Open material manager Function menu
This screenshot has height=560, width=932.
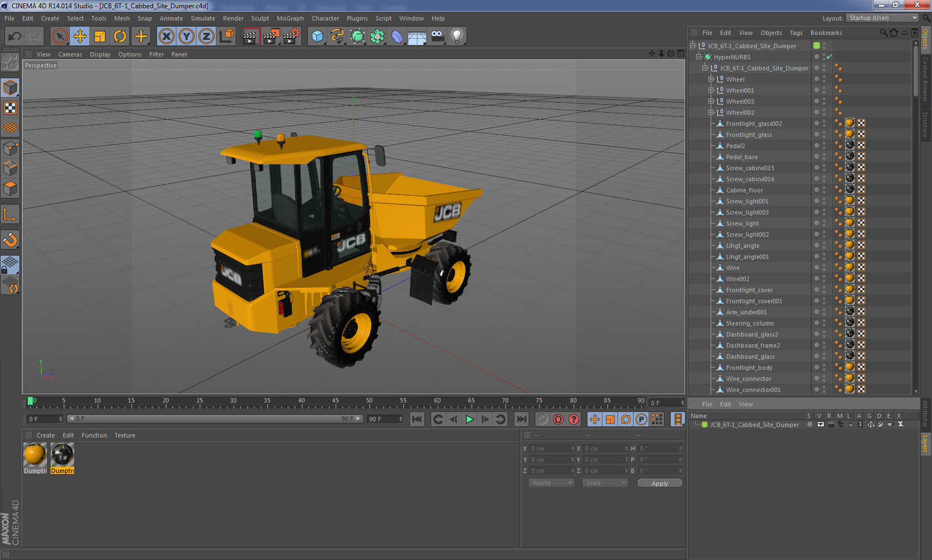(x=94, y=435)
